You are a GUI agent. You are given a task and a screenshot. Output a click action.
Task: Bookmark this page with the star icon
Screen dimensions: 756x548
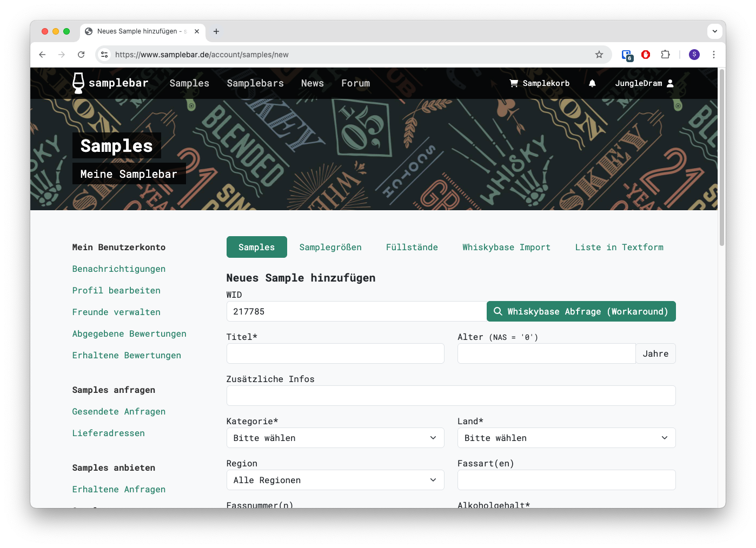click(x=599, y=55)
